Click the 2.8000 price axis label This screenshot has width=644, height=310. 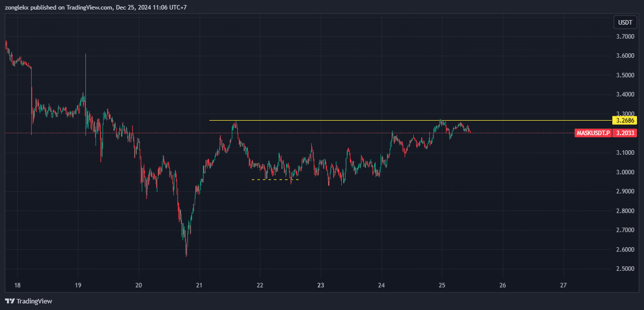[x=625, y=211]
